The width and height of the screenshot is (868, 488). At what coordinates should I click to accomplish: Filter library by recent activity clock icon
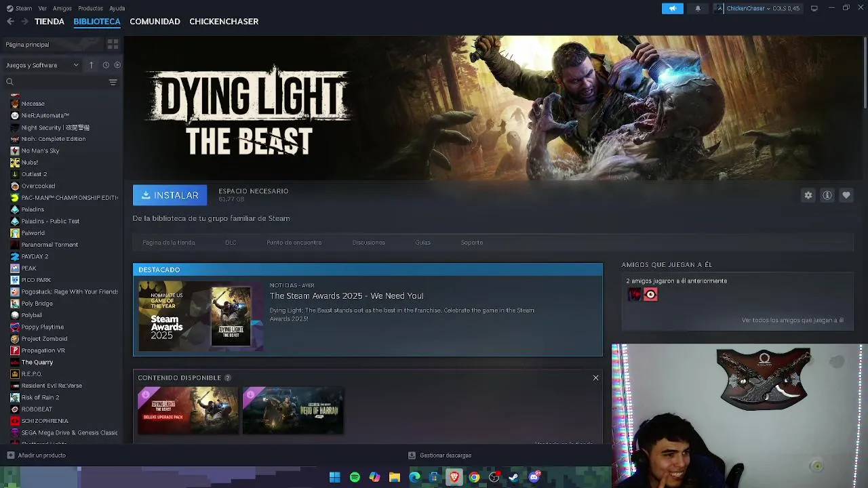click(106, 65)
